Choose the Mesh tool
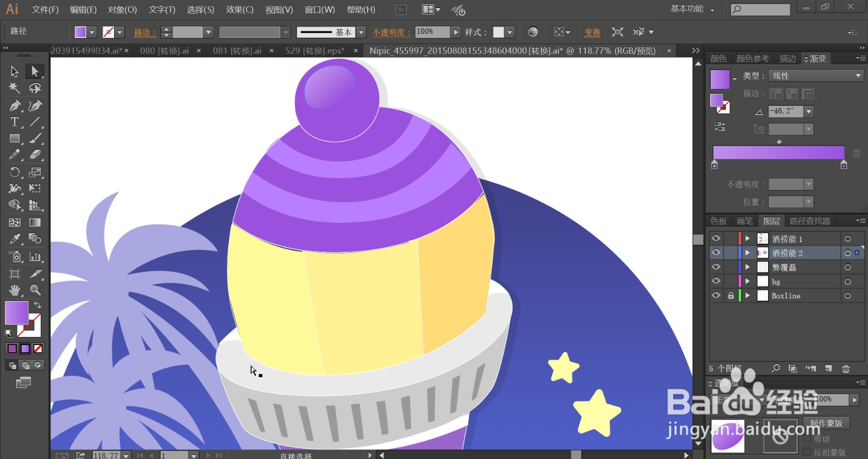 [15, 222]
